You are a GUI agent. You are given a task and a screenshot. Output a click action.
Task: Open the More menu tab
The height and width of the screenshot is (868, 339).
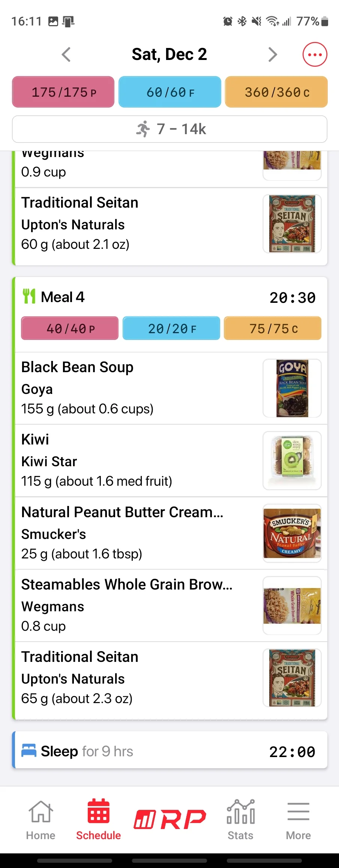click(x=298, y=820)
